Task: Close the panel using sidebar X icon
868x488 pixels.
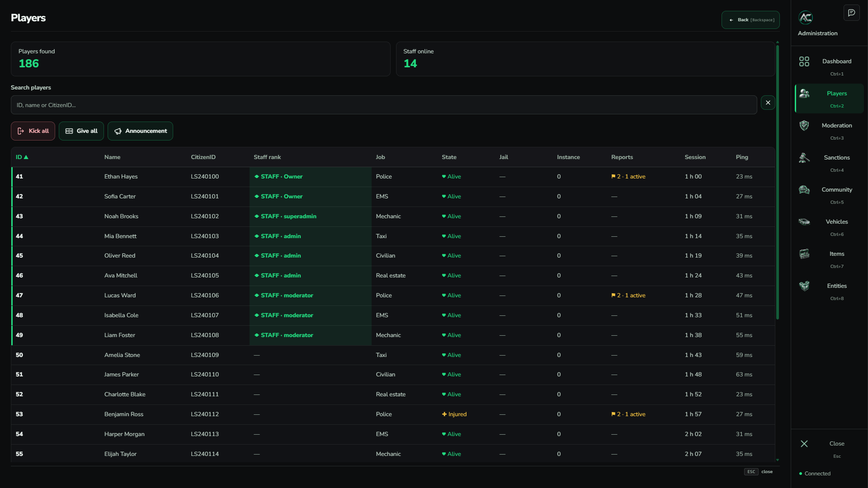Action: [x=804, y=444]
